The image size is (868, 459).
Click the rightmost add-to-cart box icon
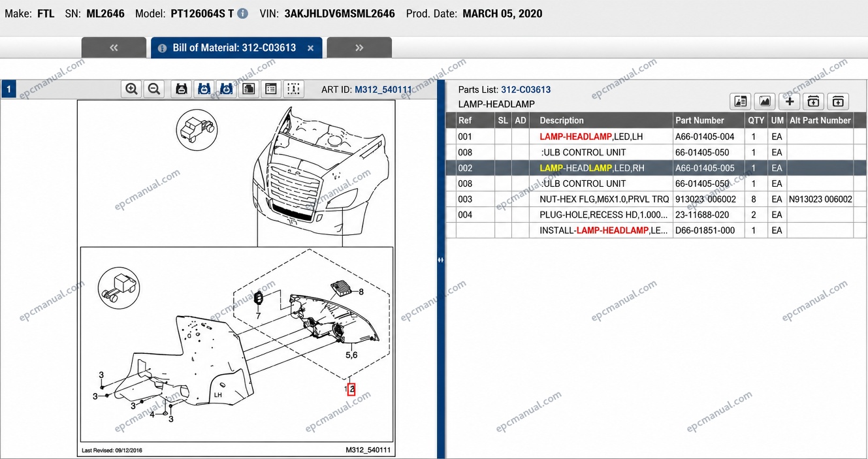(x=838, y=101)
